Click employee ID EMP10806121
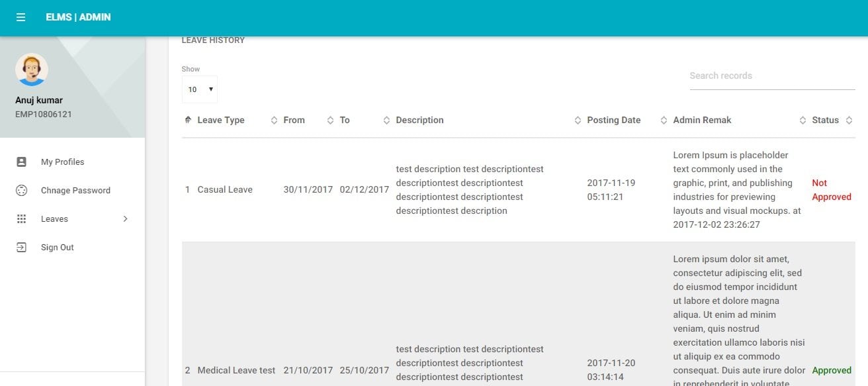Viewport: 868px width, 386px height. pos(44,114)
